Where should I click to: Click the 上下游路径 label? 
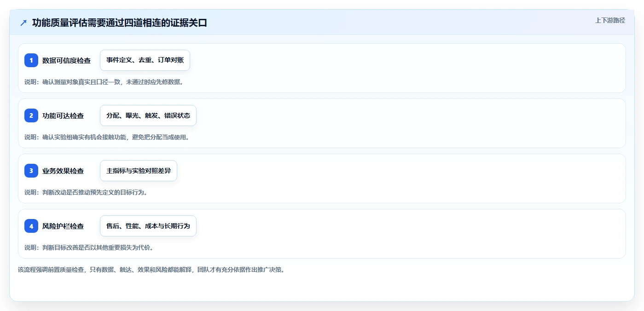point(610,20)
